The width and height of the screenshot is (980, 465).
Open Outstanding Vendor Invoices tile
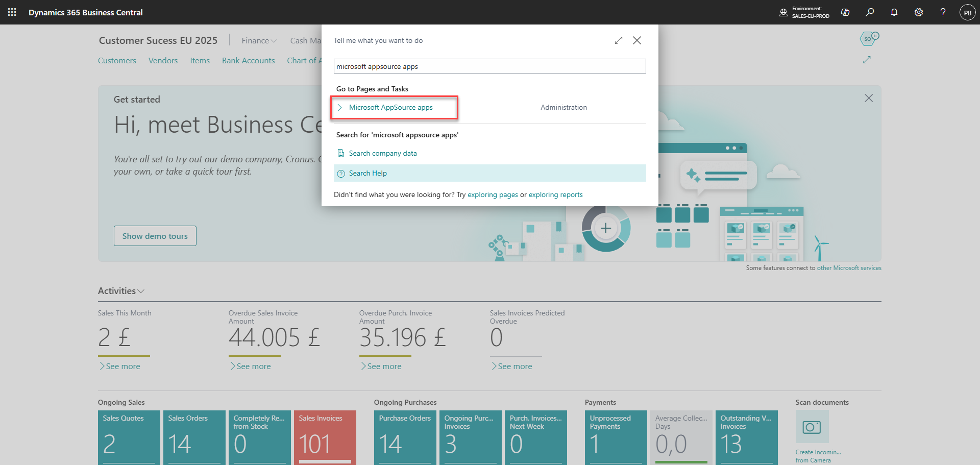click(x=747, y=437)
